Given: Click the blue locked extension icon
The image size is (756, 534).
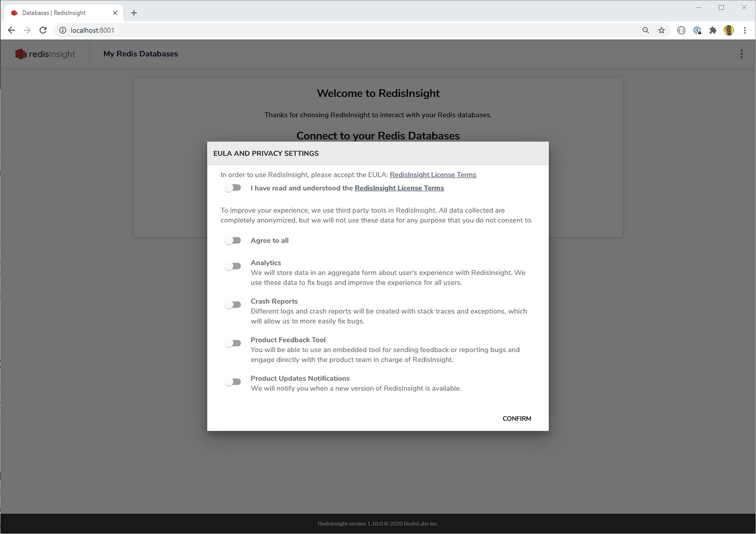Looking at the screenshot, I should tap(697, 30).
